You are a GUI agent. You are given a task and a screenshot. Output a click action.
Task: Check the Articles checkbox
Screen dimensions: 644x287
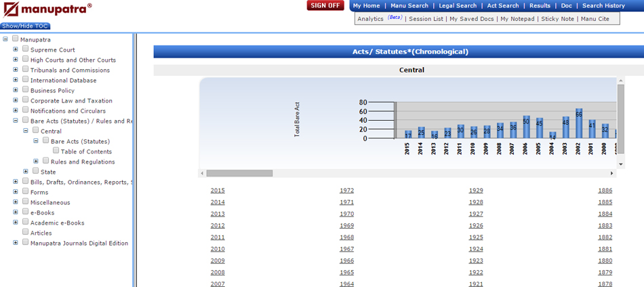(26, 232)
